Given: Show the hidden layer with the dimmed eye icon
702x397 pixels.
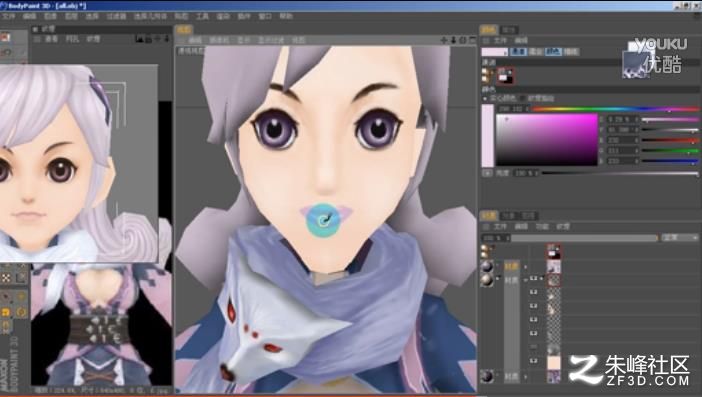Looking at the screenshot, I should click(534, 346).
